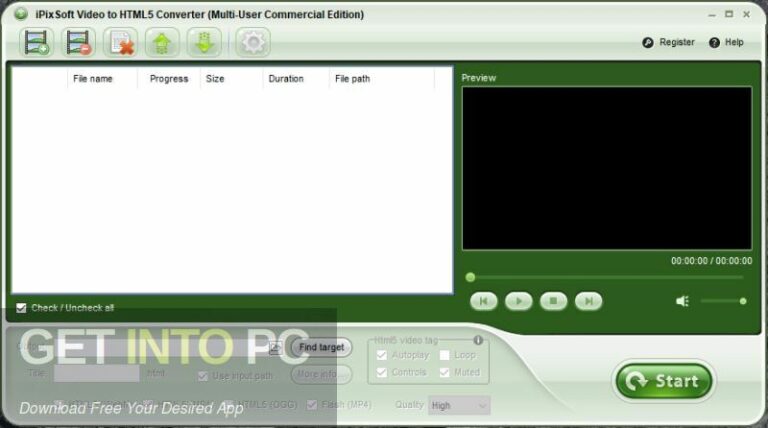Click the browse output folder icon

275,348
